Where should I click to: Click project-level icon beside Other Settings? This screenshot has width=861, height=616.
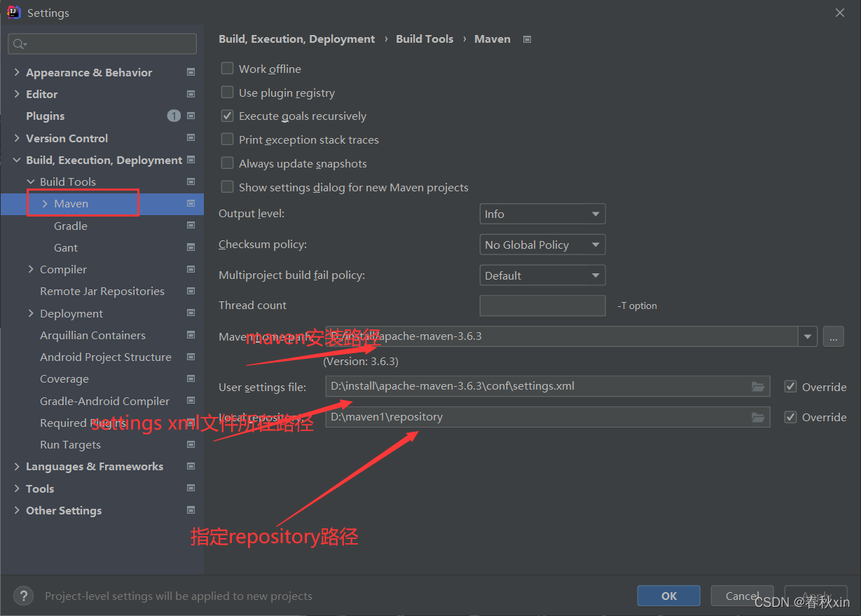pyautogui.click(x=191, y=510)
